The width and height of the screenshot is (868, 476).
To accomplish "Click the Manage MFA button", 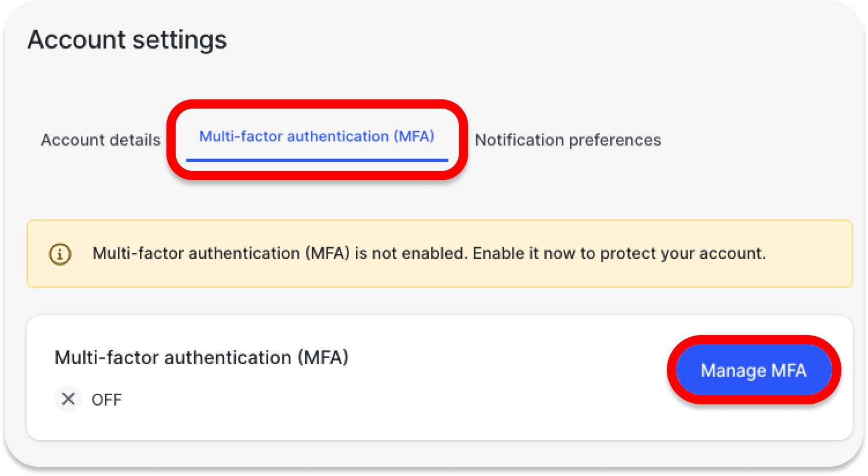I will click(753, 370).
